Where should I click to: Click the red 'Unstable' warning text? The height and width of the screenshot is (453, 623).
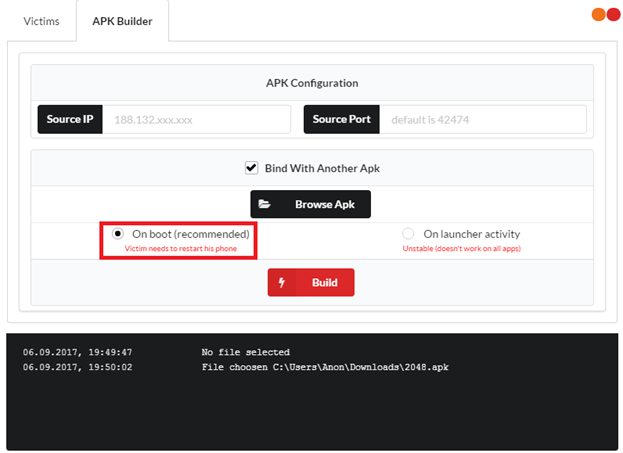tap(461, 248)
